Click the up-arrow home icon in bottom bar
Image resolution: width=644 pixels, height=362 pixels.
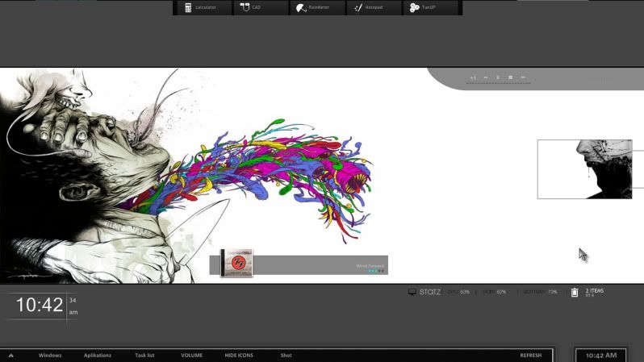11,356
